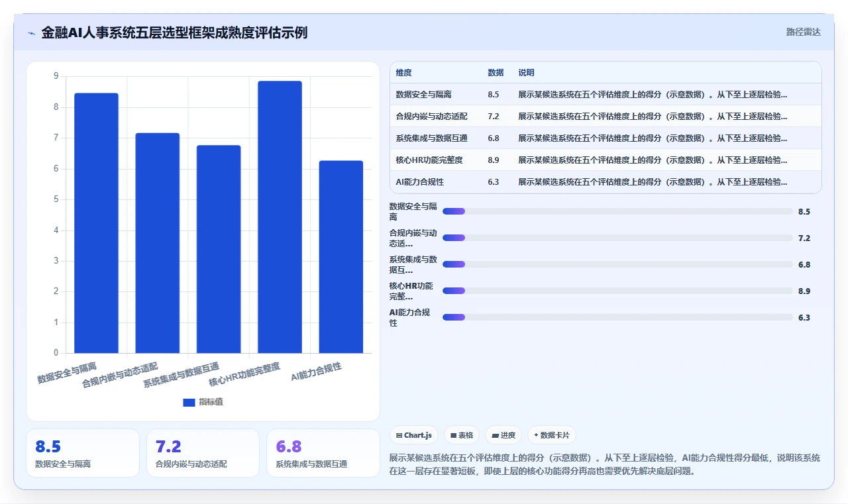
Task: Click the title icon beside 金融AI人事系统
Action: 31,32
